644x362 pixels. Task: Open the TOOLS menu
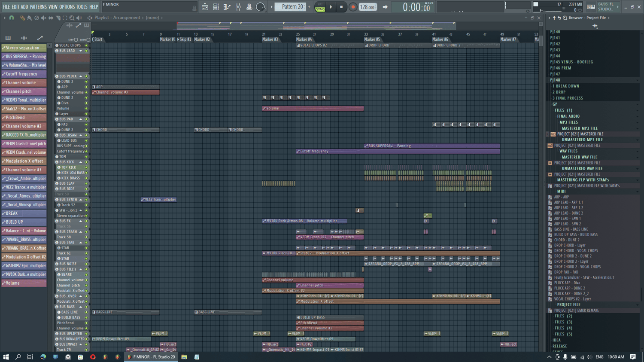coord(82,7)
